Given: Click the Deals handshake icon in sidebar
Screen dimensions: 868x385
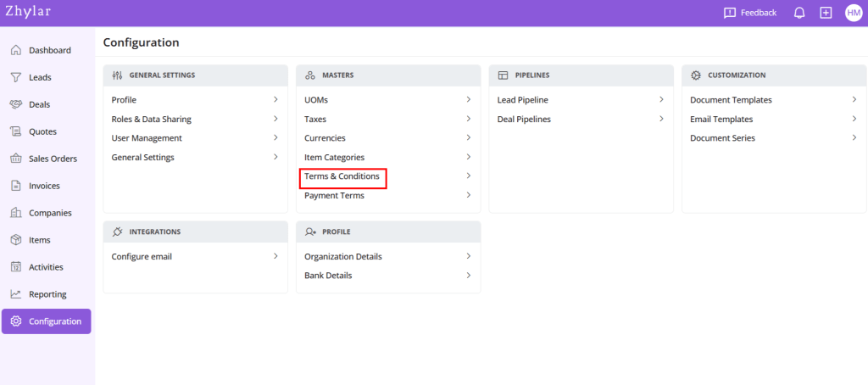Looking at the screenshot, I should (x=15, y=104).
